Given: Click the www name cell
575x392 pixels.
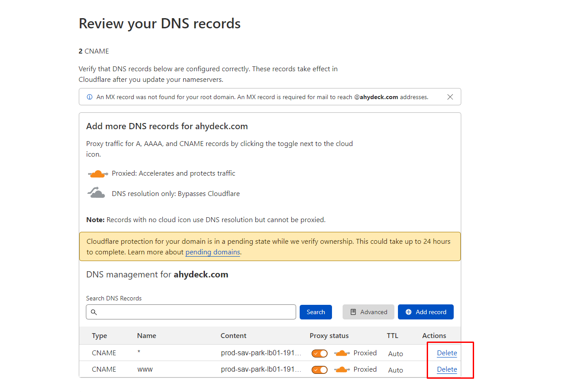Looking at the screenshot, I should 145,369.
